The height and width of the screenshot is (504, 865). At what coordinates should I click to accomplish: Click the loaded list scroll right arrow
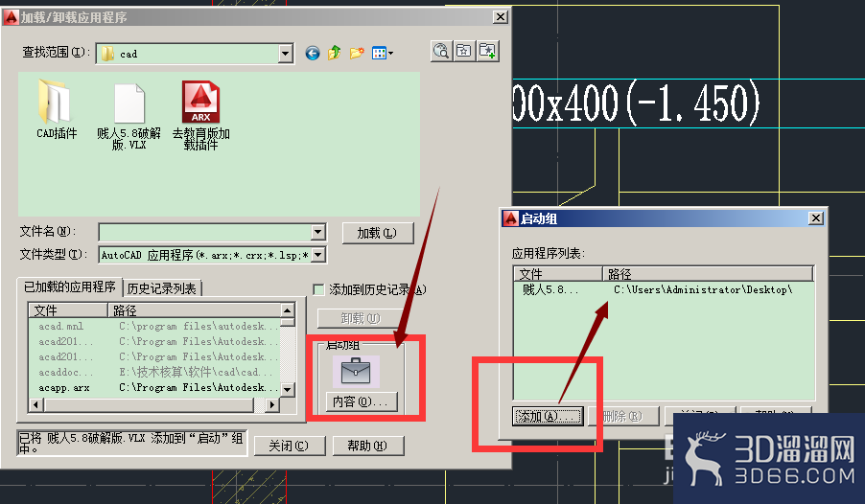coord(272,404)
